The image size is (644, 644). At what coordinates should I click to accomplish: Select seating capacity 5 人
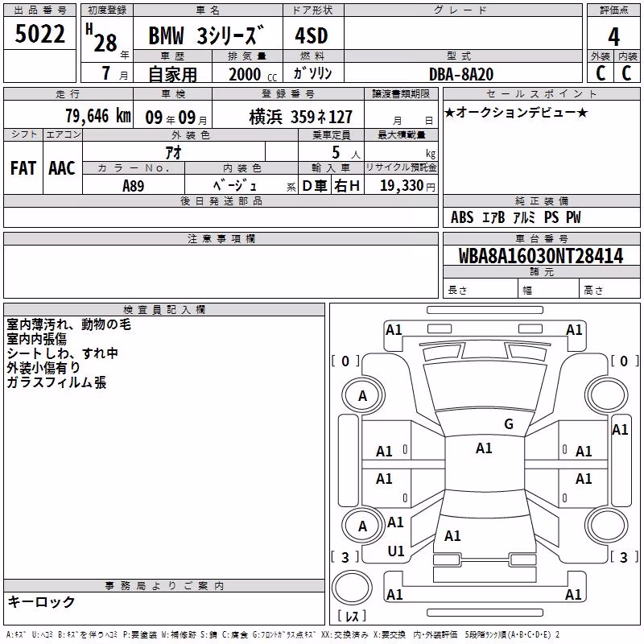(346, 153)
